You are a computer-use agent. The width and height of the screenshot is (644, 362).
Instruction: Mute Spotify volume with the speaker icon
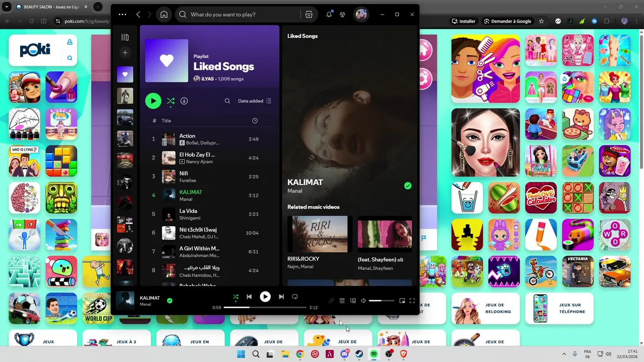(363, 301)
